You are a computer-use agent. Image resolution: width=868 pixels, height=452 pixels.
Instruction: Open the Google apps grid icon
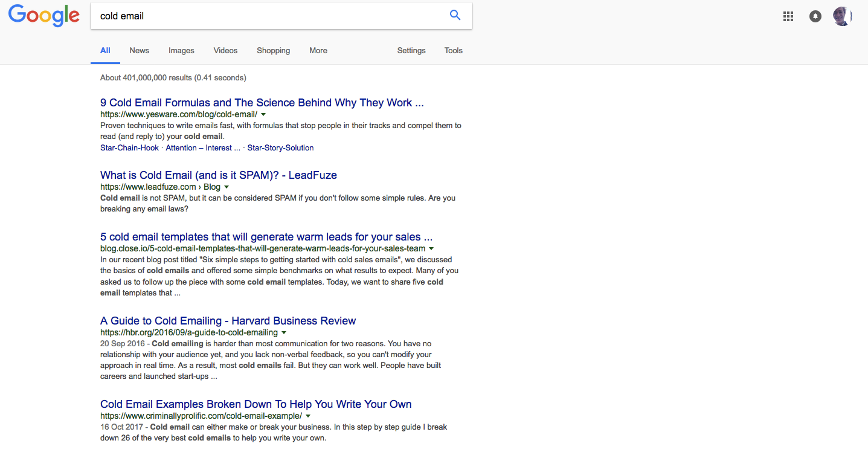788,16
